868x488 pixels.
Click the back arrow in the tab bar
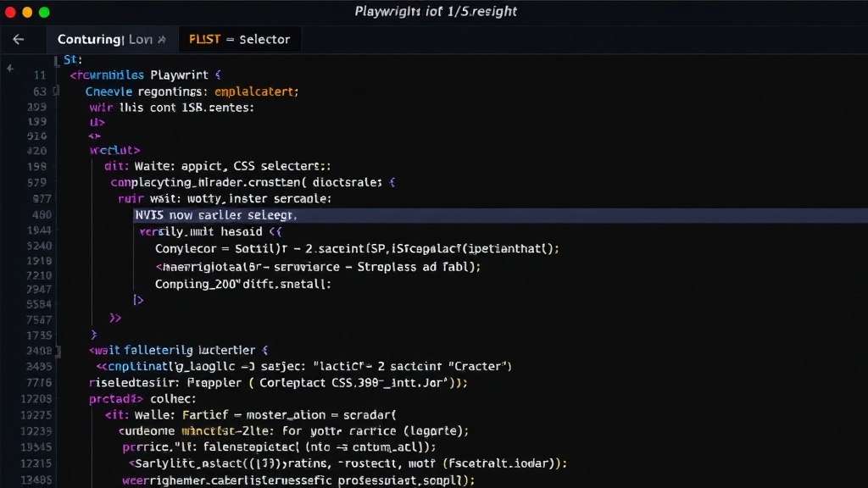(19, 39)
